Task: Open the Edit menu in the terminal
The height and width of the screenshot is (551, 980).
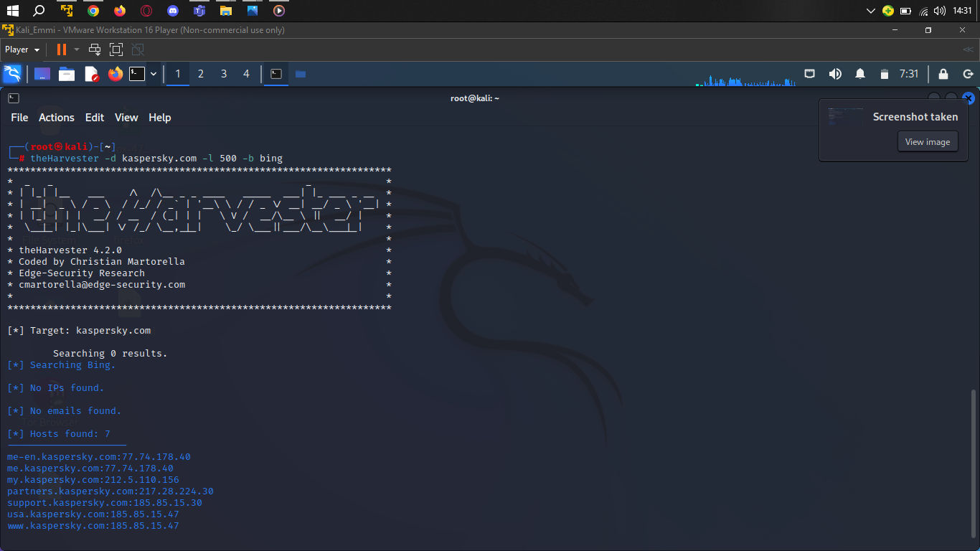Action: click(x=95, y=118)
